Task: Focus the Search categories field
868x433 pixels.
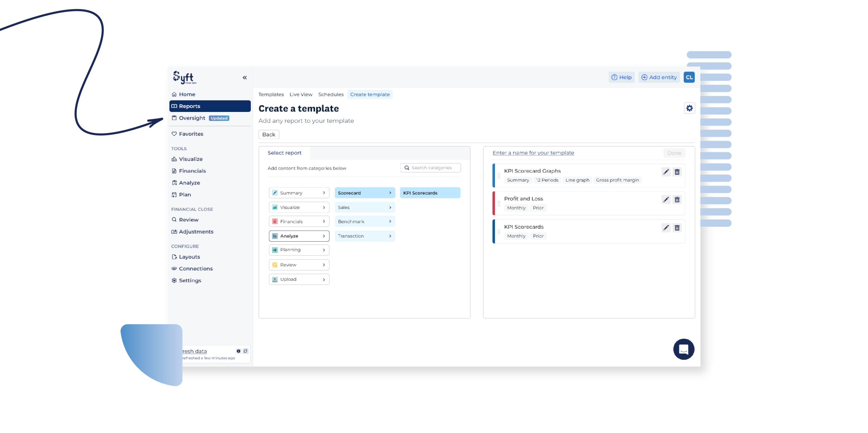Action: coord(430,168)
